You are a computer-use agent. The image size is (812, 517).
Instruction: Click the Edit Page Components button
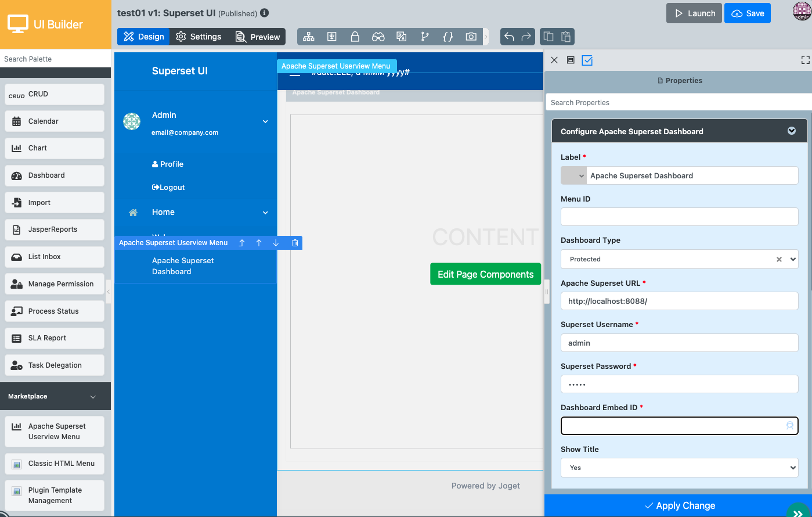coord(485,274)
